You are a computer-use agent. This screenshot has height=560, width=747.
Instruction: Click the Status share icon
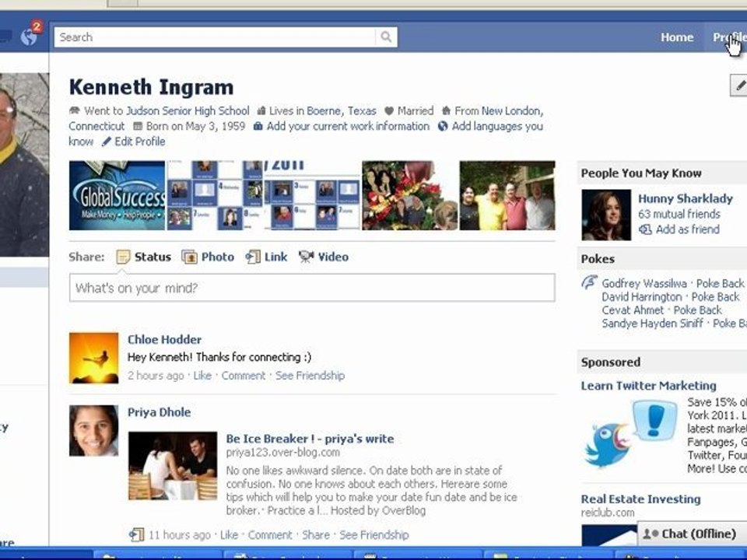coord(123,257)
